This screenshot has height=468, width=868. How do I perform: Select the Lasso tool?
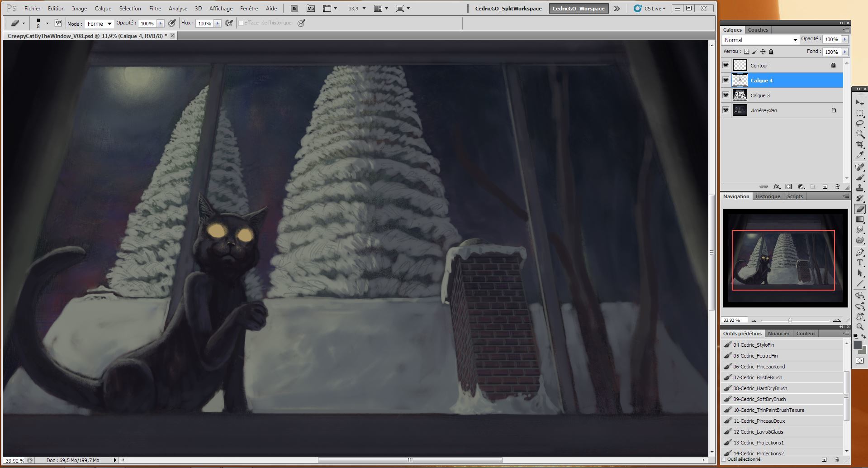(860, 124)
